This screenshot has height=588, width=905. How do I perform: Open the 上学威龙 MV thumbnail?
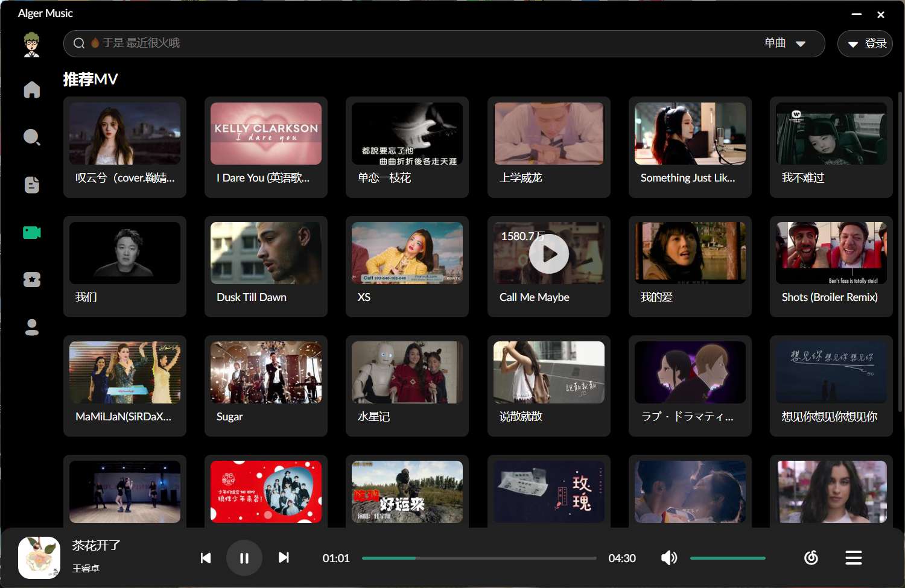point(549,133)
